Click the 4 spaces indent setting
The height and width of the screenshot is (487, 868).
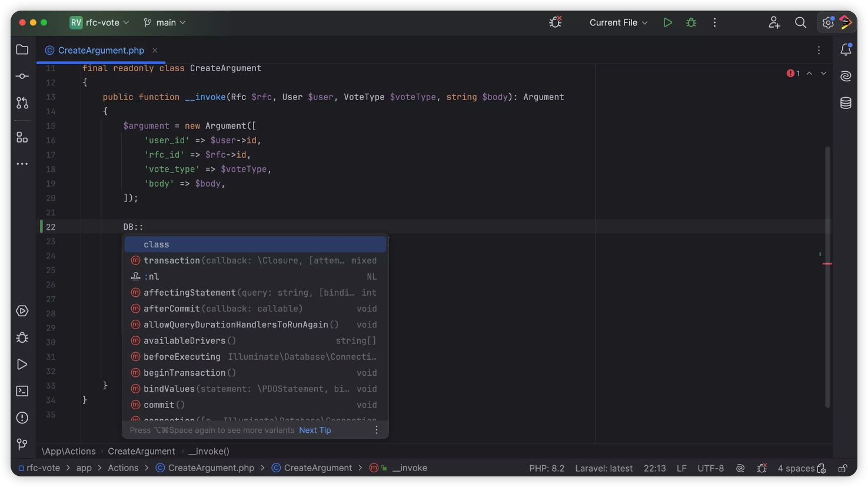click(796, 468)
